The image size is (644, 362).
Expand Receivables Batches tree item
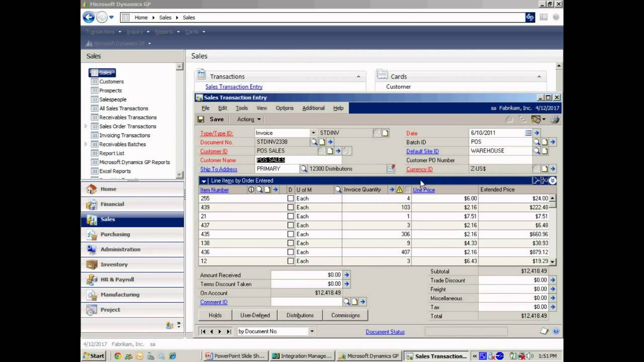point(86,144)
